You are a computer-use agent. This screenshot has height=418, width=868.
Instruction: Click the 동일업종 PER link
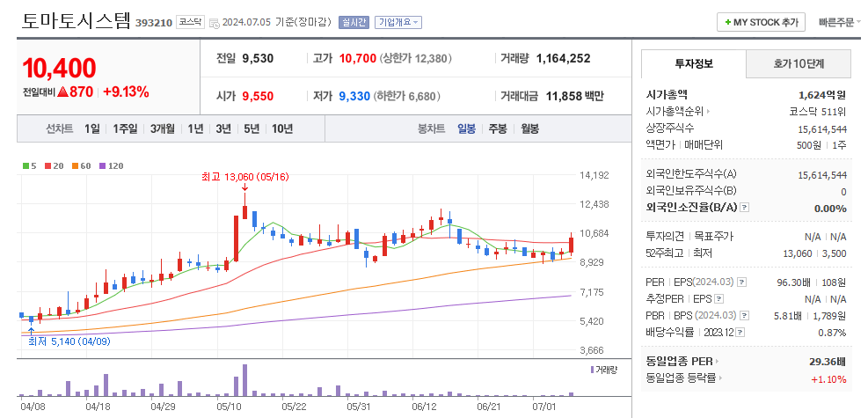tap(679, 362)
